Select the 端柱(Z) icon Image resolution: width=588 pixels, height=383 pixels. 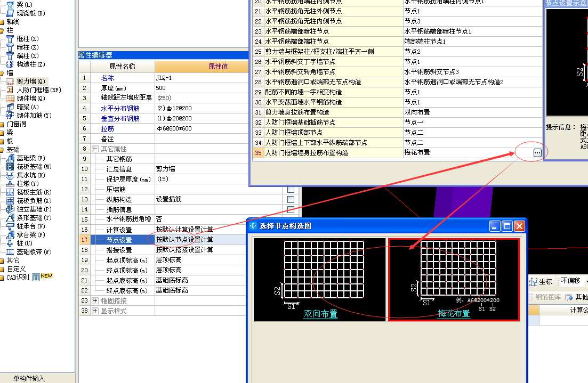point(10,56)
